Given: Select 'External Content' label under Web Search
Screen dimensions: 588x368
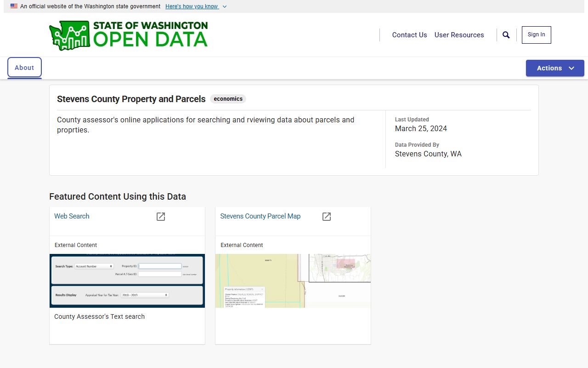Looking at the screenshot, I should 76,245.
